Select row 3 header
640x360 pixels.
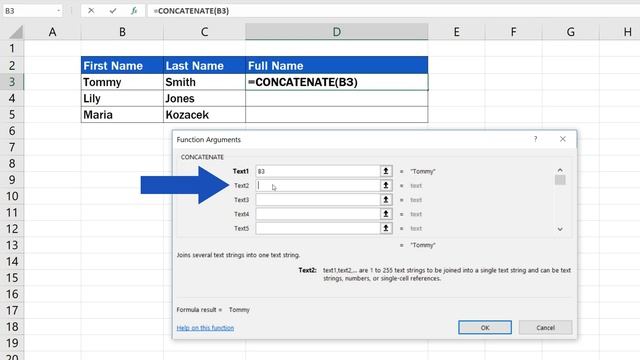coord(12,82)
